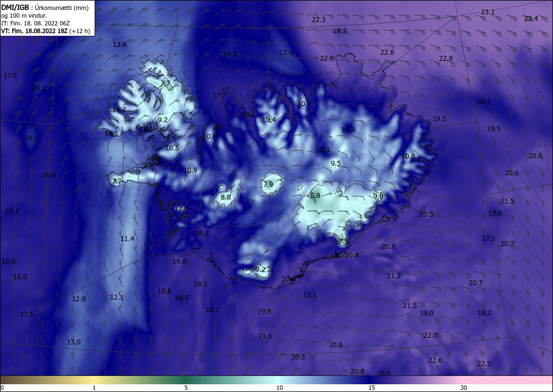The width and height of the screenshot is (553, 392).
Task: Click the 13.9 value north of Iceland
Action: [x=286, y=52]
